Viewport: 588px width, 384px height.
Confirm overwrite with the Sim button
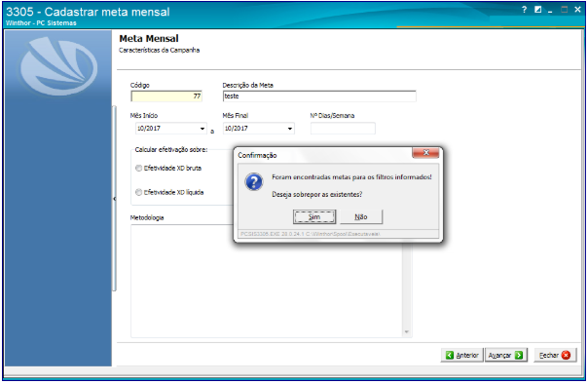[x=314, y=217]
